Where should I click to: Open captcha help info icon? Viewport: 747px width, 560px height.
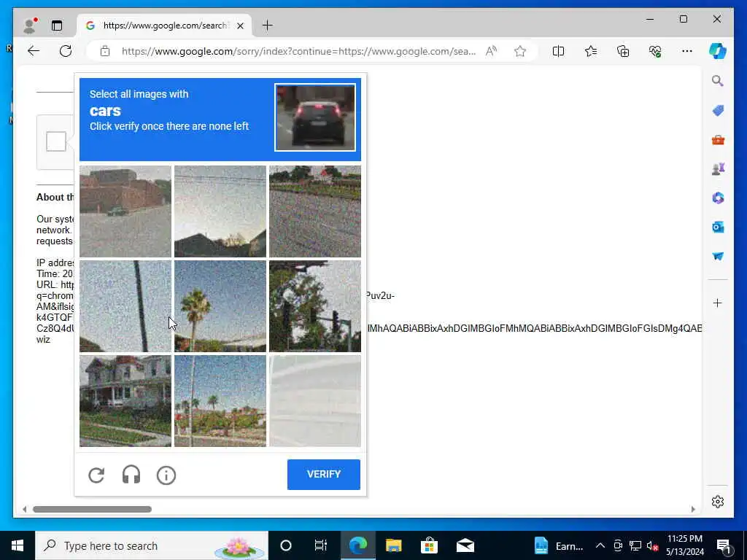166,475
